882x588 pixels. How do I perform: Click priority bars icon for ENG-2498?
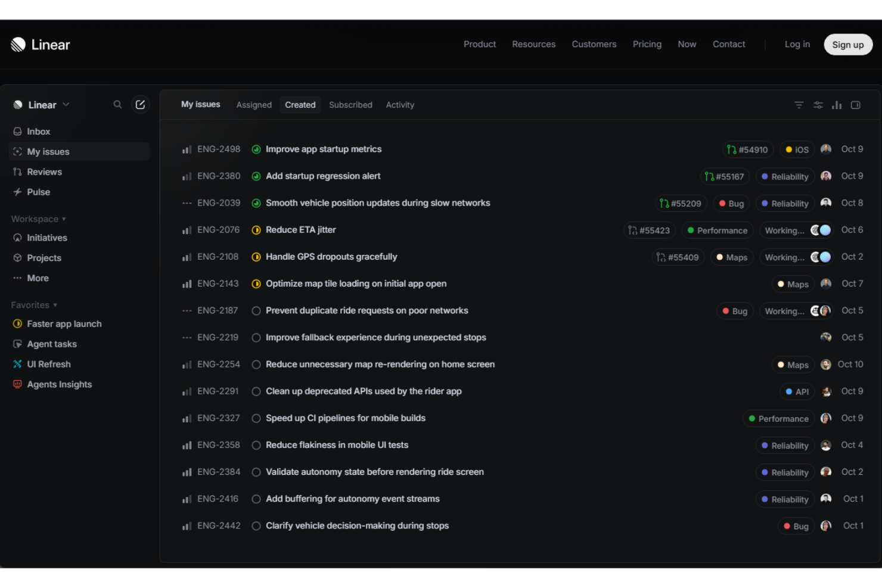(187, 150)
